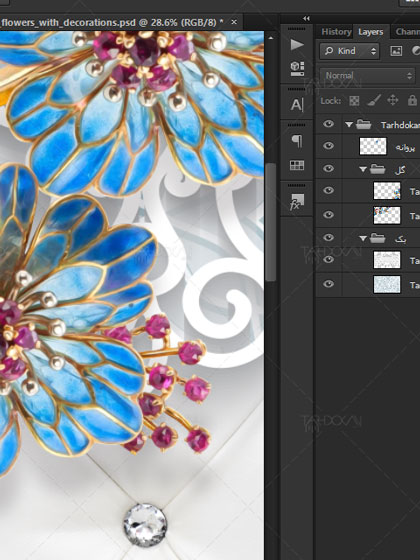Viewport: 420px width, 560px height.
Task: Click the canvas vertical scrollbar thumb
Action: 271,222
